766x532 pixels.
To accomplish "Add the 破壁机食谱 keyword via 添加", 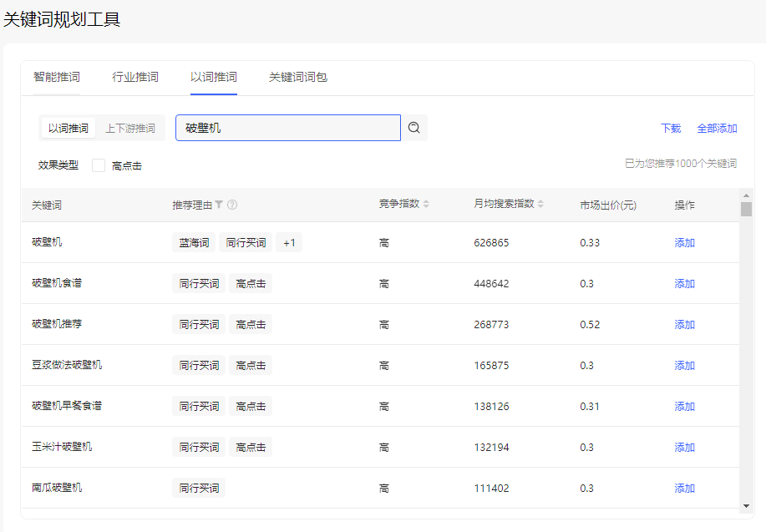I will (x=685, y=284).
